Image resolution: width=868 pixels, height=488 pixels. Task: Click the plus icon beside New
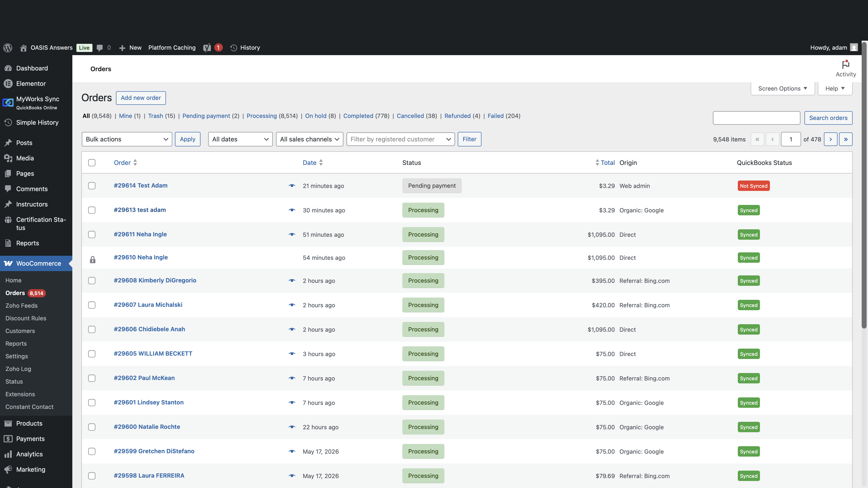122,48
